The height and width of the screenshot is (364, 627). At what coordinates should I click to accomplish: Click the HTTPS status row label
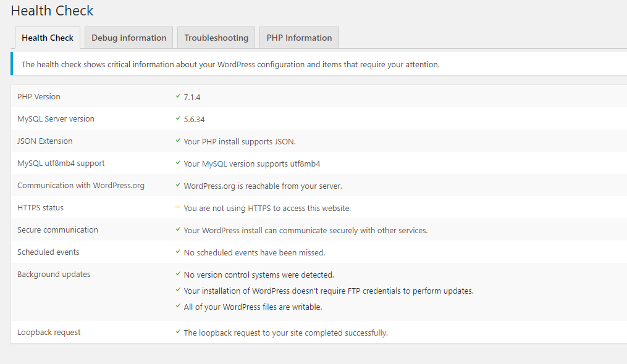click(x=40, y=208)
